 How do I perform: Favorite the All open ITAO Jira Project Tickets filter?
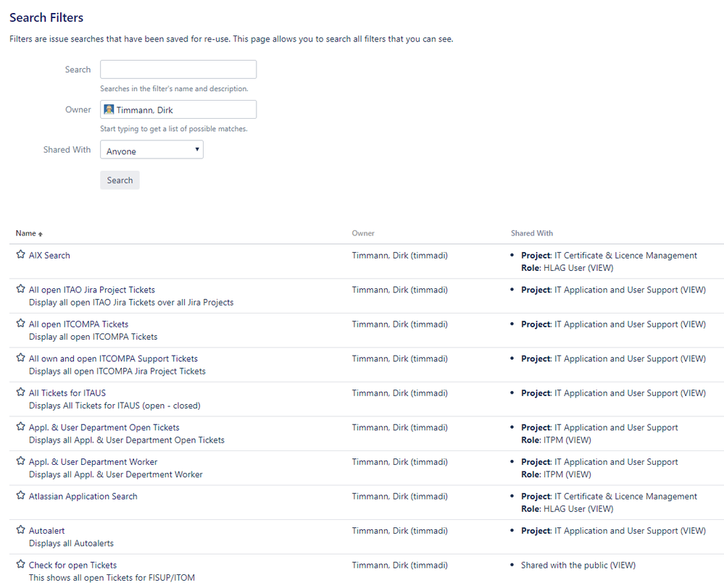click(x=20, y=289)
